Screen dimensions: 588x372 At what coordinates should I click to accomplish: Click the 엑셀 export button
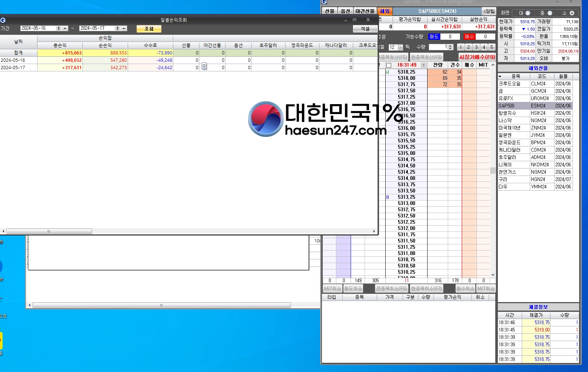click(x=365, y=29)
